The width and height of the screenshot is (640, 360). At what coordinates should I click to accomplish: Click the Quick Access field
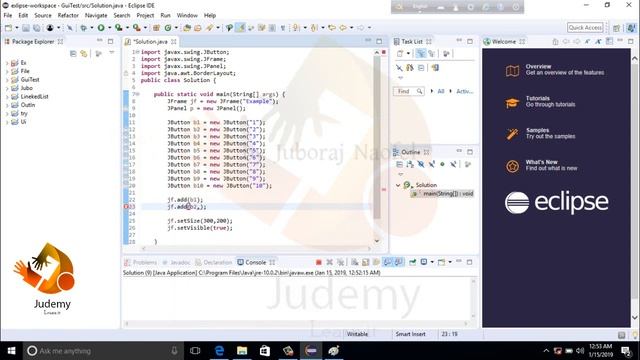point(585,27)
